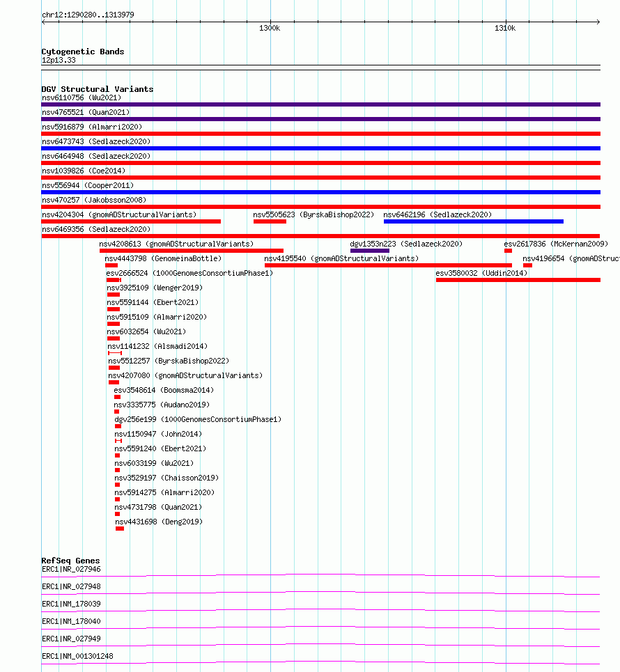The height and width of the screenshot is (672, 620).
Task: Click the 1310k ruler position mark
Action: pos(505,28)
